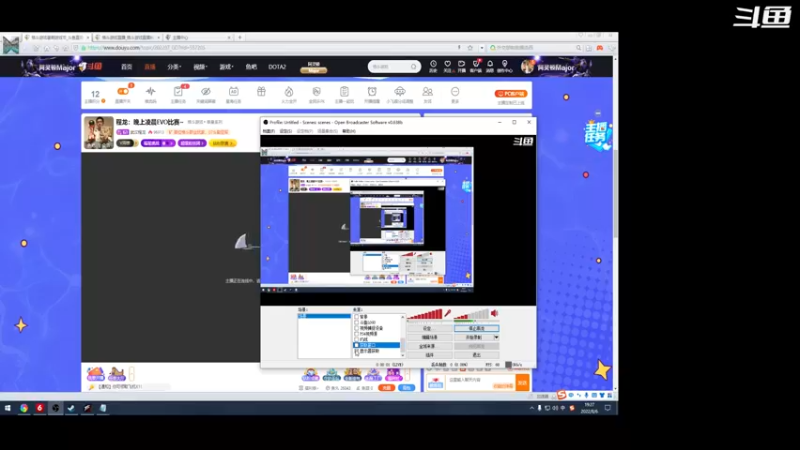Click the go-live camera icon in Douyu header
This screenshot has height=450, width=800.
coord(461,64)
